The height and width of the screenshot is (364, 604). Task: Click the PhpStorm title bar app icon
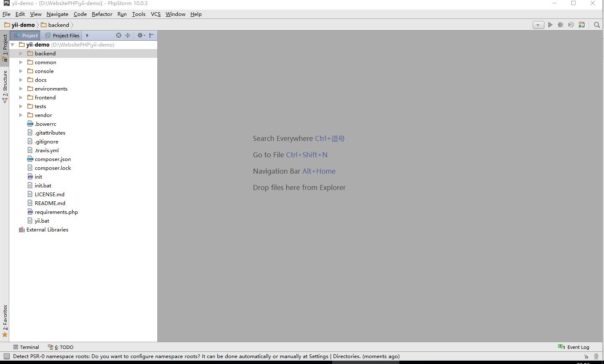(x=6, y=3)
